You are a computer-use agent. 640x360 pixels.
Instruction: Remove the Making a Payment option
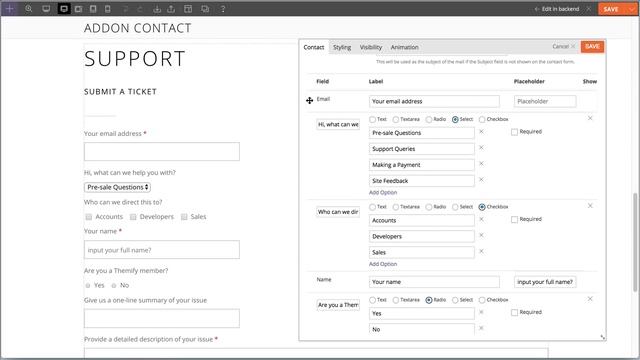pyautogui.click(x=481, y=163)
